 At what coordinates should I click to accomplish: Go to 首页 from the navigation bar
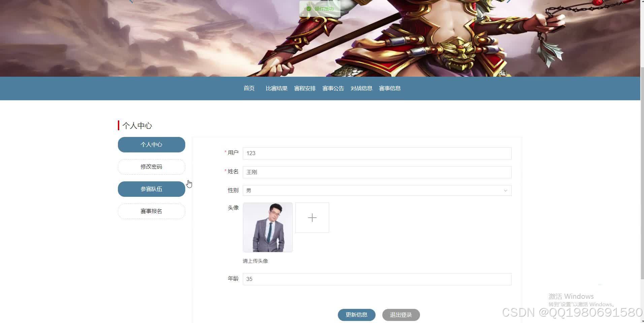pos(249,88)
